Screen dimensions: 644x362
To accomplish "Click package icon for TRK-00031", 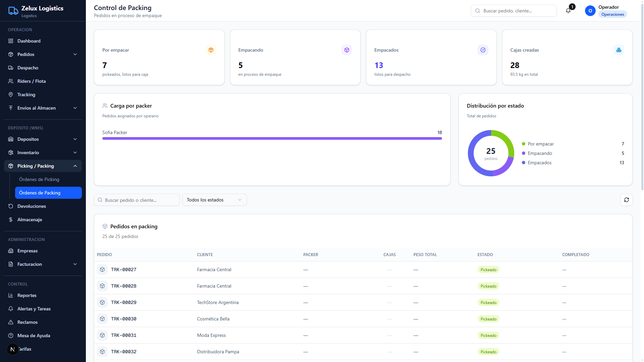I will (102, 335).
